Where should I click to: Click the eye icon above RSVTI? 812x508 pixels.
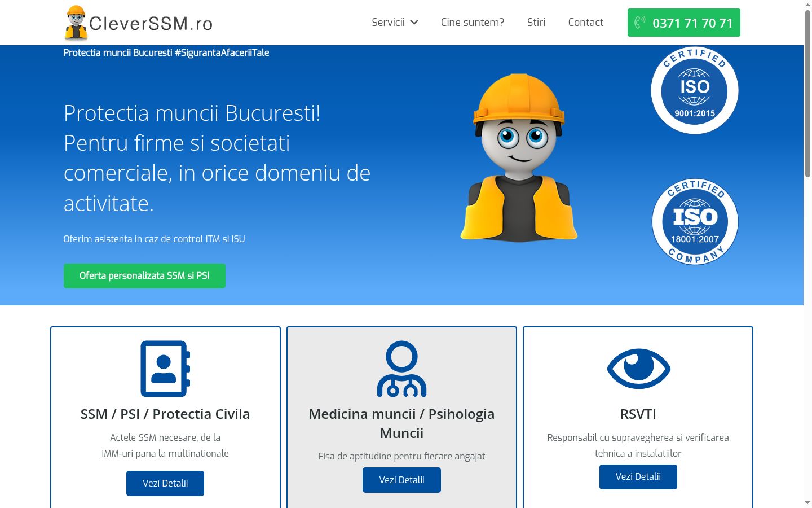pyautogui.click(x=638, y=369)
